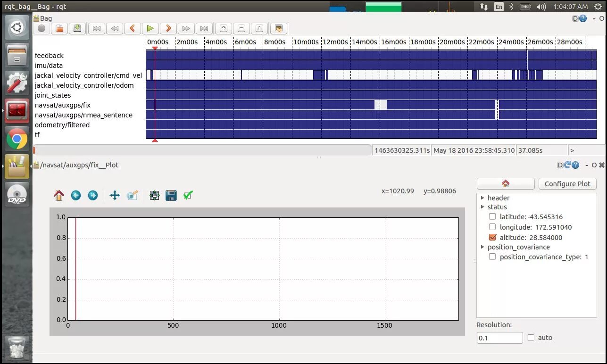
Task: Autoscale the plot using the green checkmark
Action: [x=188, y=195]
